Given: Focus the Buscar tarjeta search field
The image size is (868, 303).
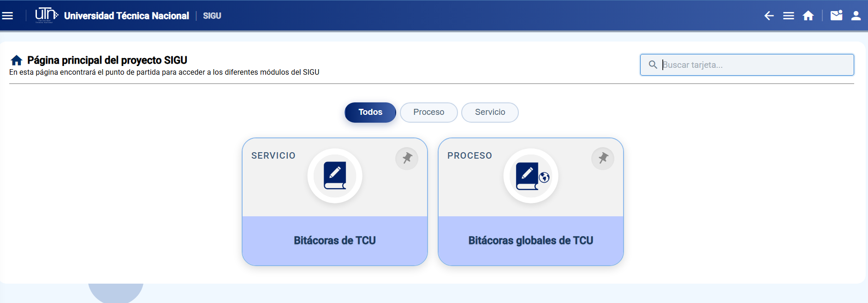Looking at the screenshot, I should 747,65.
